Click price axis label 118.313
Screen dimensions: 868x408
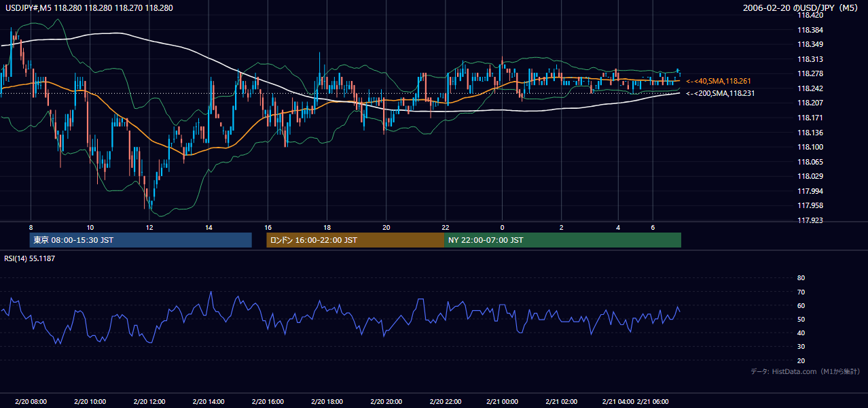tap(810, 59)
